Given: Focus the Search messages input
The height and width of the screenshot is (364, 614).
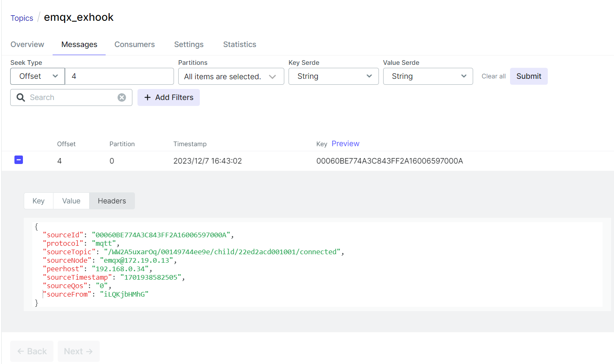Looking at the screenshot, I should [x=71, y=97].
